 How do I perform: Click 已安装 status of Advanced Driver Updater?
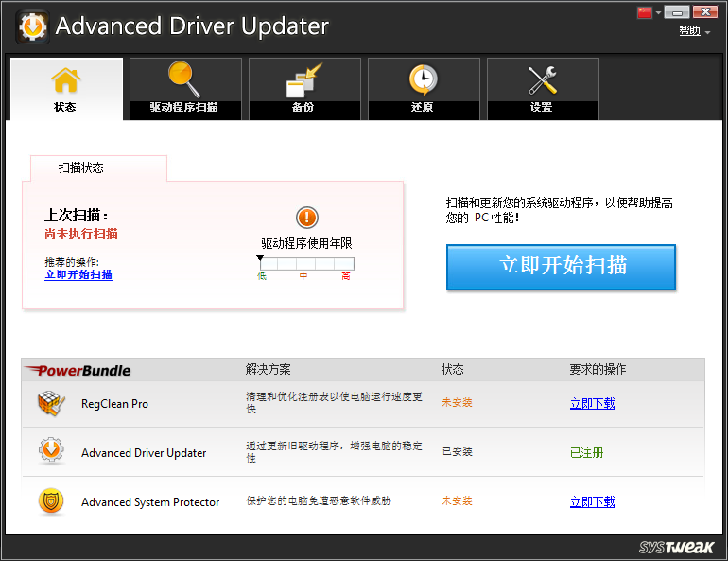tap(458, 451)
